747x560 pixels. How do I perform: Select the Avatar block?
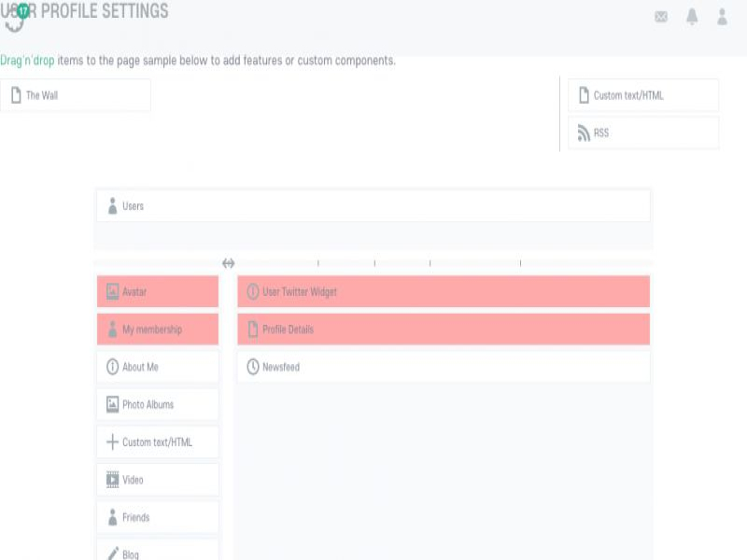point(158,292)
